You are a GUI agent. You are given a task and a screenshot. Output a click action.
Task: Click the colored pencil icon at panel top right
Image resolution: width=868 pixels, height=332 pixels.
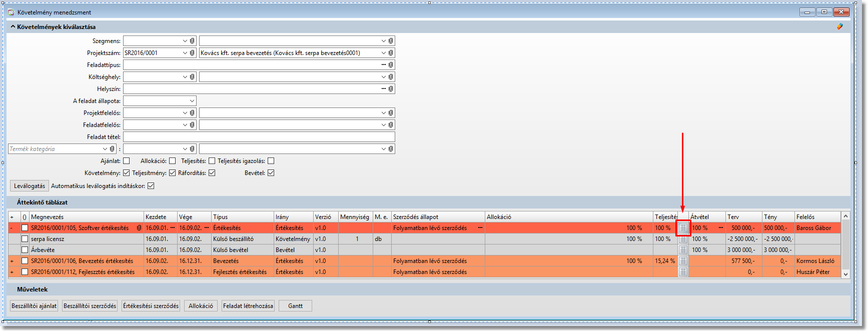[x=840, y=26]
